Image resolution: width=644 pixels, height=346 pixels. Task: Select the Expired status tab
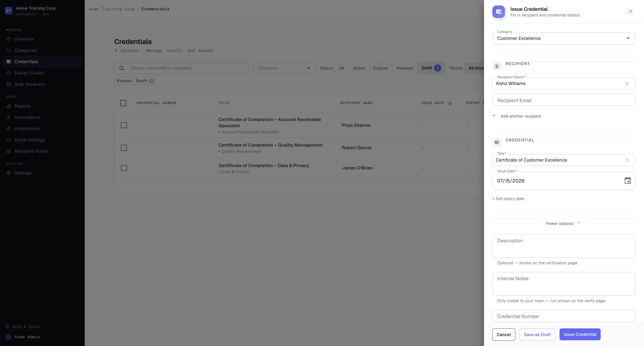[380, 68]
